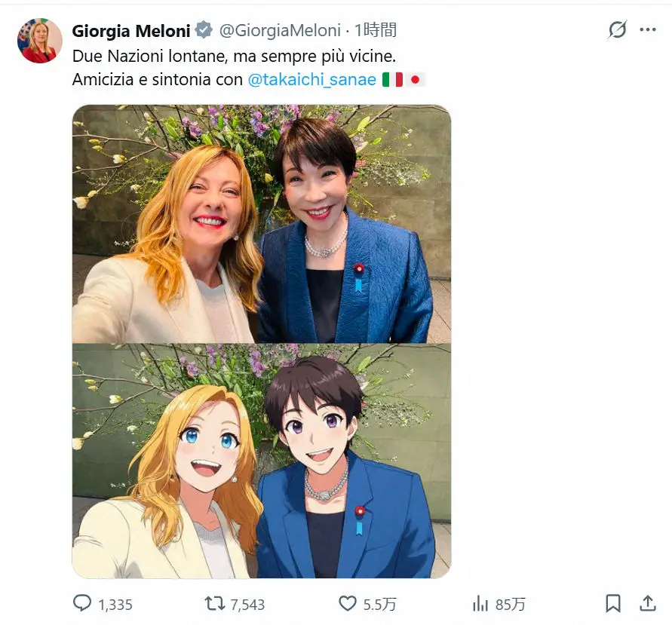Click the share upload icon
Screen dimensions: 672x625
pos(646,604)
